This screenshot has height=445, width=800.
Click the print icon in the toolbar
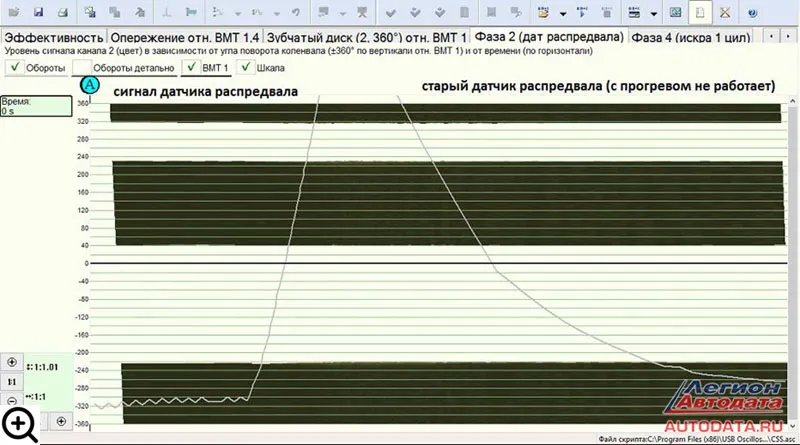click(62, 13)
